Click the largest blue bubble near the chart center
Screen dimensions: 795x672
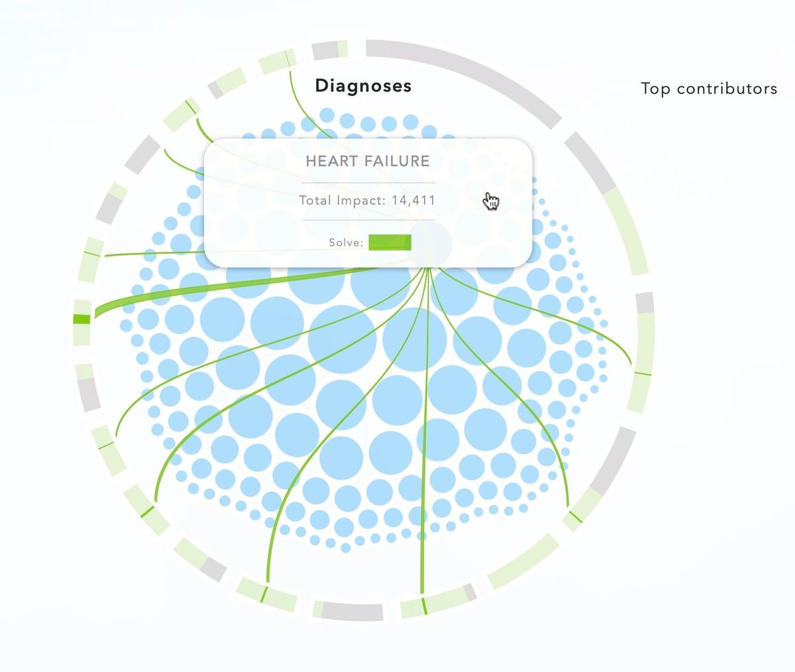[414, 338]
